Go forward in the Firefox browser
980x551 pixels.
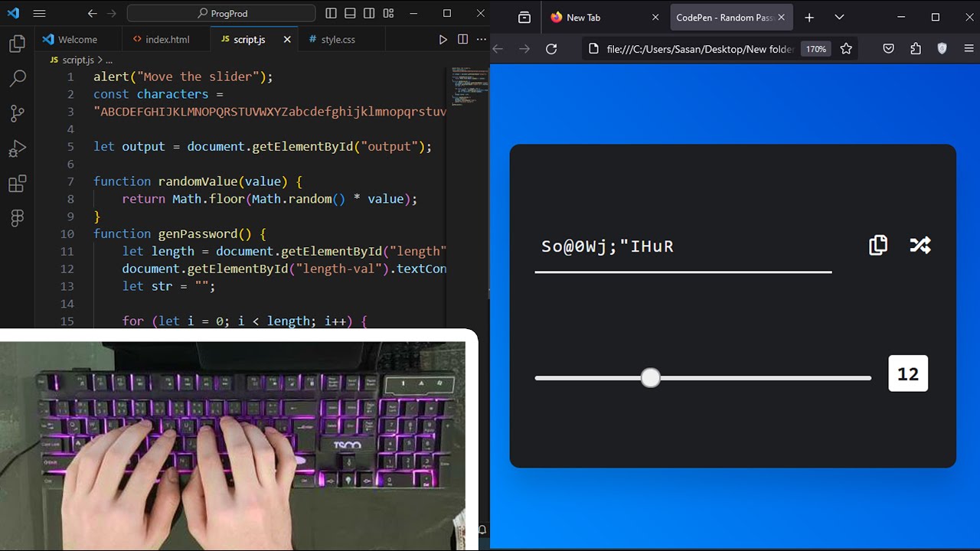point(524,49)
